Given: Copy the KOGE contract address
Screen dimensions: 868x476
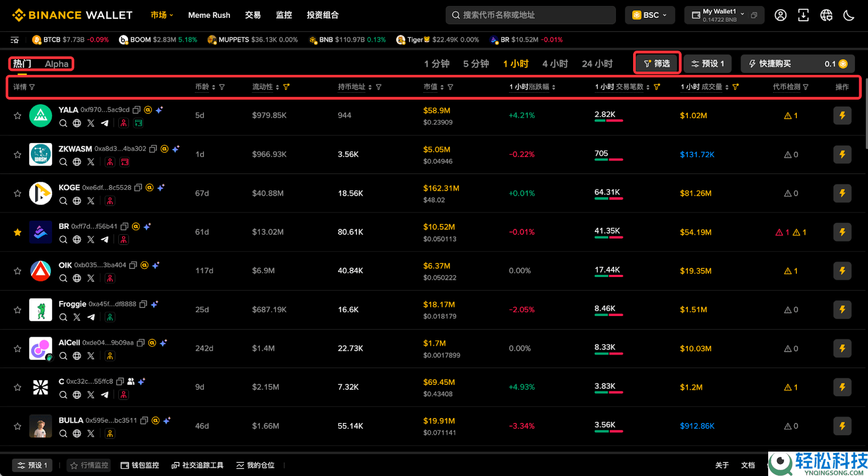Looking at the screenshot, I should [x=138, y=188].
